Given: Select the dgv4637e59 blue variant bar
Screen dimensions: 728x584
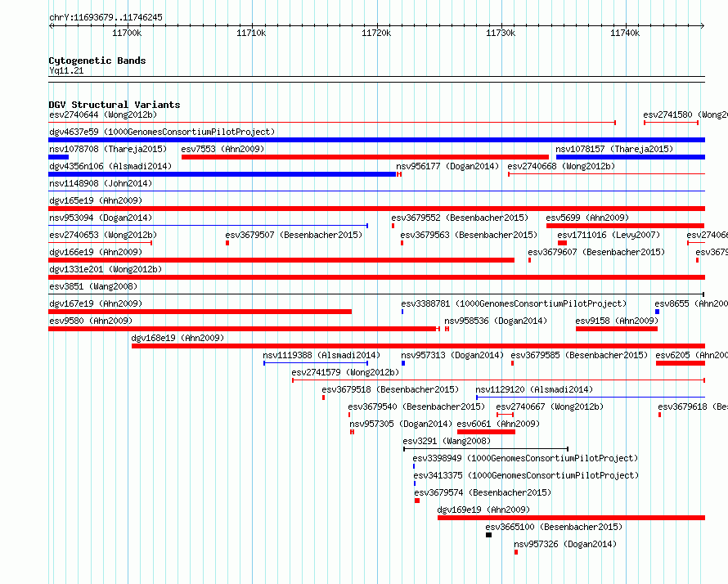Looking at the screenshot, I should pos(376,140).
